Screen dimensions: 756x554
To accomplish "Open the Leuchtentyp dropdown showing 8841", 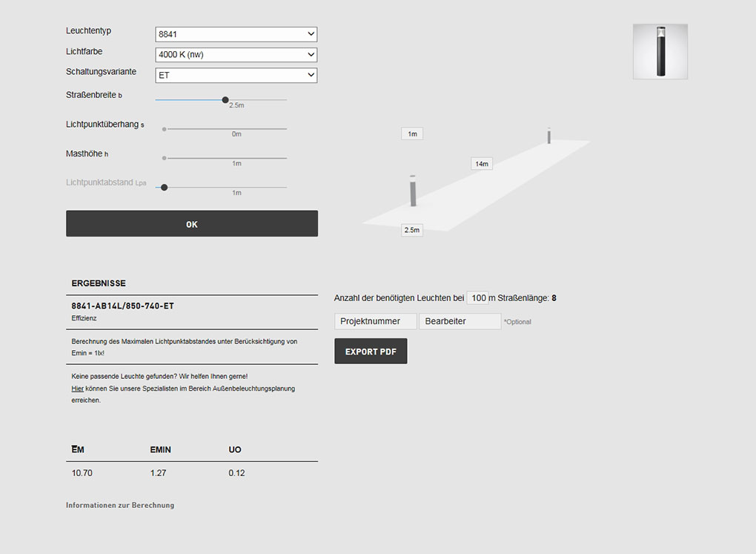I will tap(236, 34).
